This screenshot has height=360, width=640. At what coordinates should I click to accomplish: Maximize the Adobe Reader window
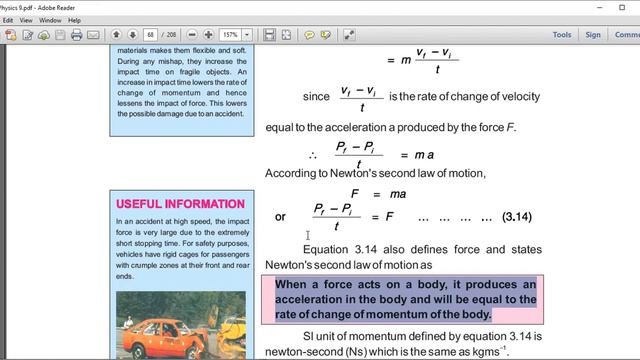tap(622, 8)
